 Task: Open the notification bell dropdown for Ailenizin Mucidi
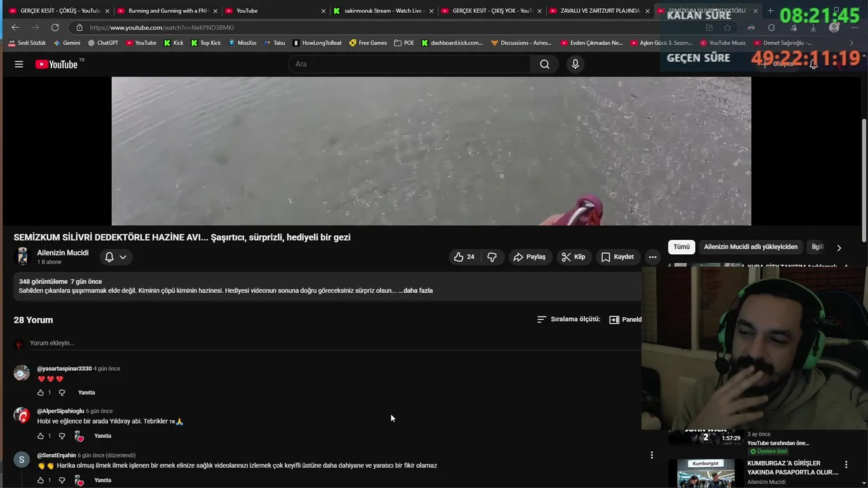point(116,257)
